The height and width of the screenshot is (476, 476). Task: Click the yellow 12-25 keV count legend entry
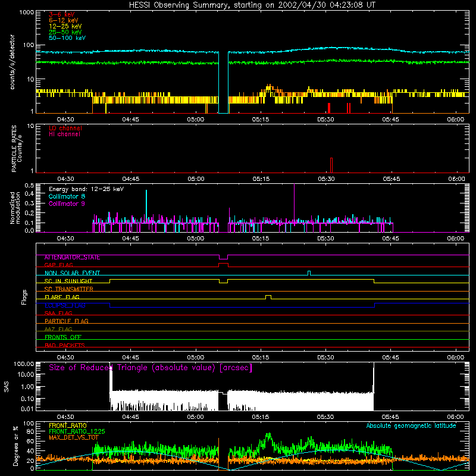tap(65, 26)
